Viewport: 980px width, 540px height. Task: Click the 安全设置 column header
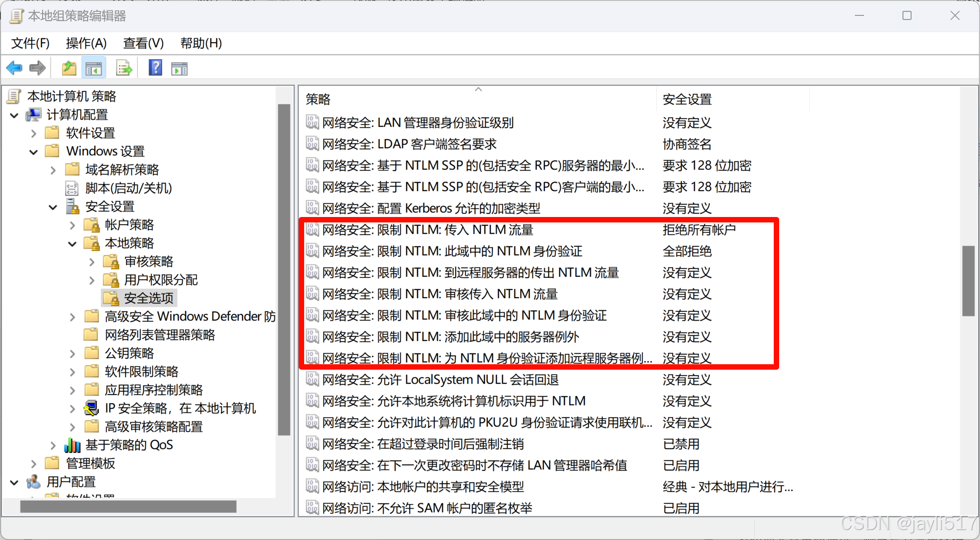coord(687,99)
